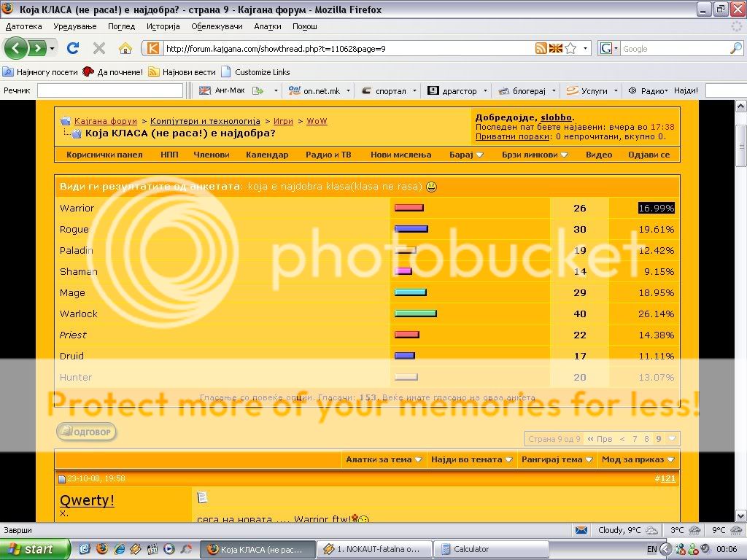747x560 pixels.
Task: Click the Home icon in toolbar
Action: [x=125, y=48]
